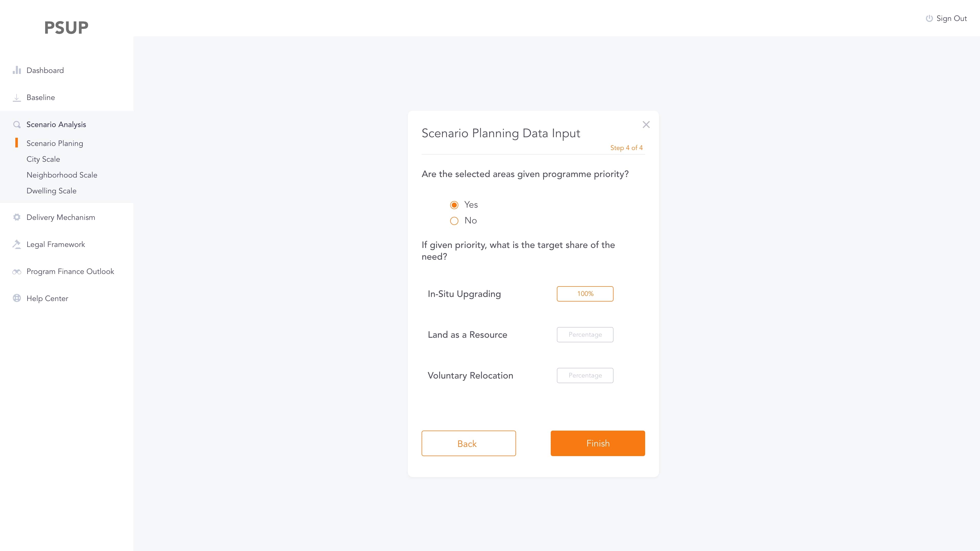Click the Baseline download icon
This screenshot has height=551, width=980.
pyautogui.click(x=17, y=98)
